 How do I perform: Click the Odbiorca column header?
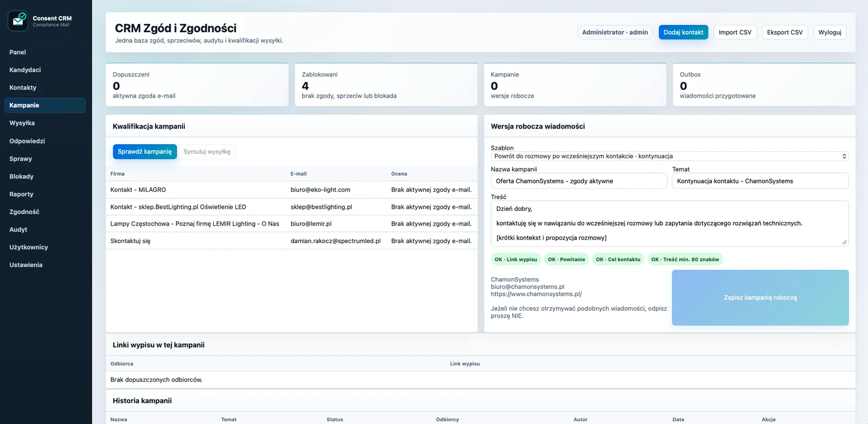(x=122, y=364)
